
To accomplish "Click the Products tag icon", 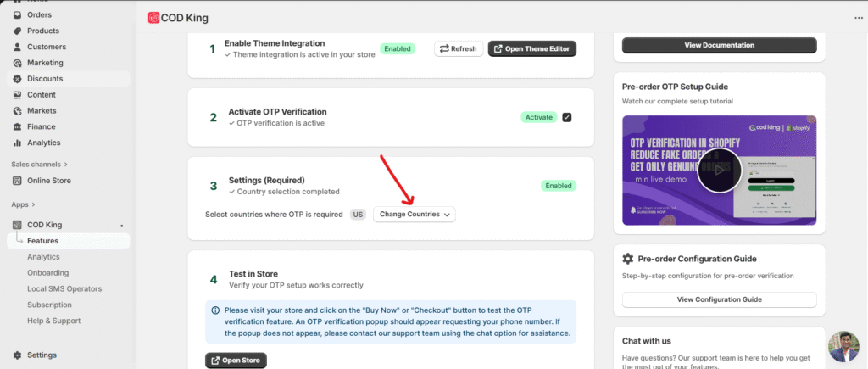I will (x=18, y=31).
